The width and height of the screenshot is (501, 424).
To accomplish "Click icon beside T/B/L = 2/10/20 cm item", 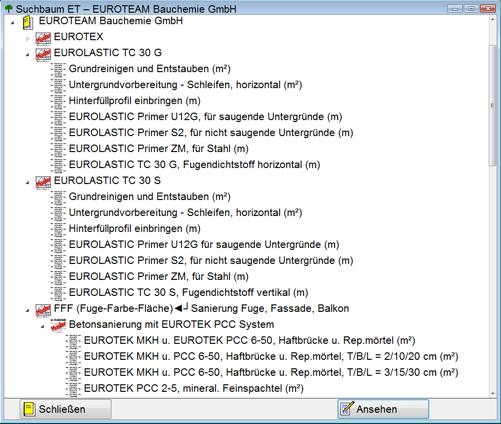I will [x=73, y=358].
